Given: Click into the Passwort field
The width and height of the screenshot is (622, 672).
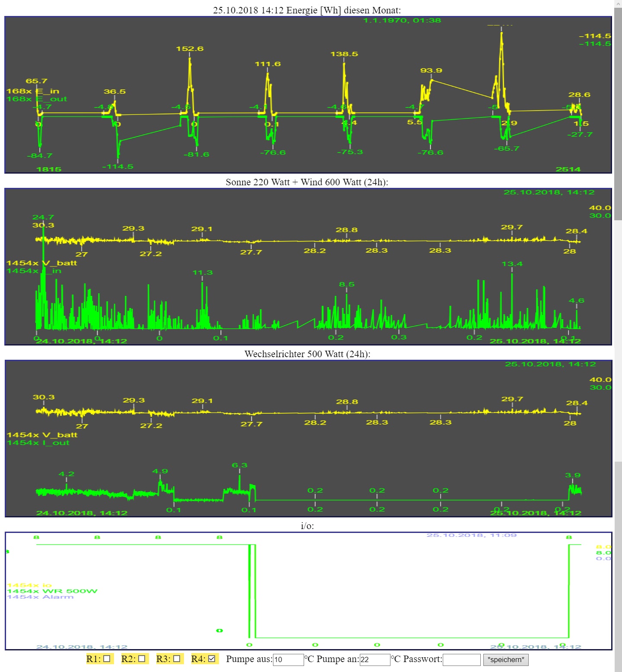Looking at the screenshot, I should click(x=461, y=659).
